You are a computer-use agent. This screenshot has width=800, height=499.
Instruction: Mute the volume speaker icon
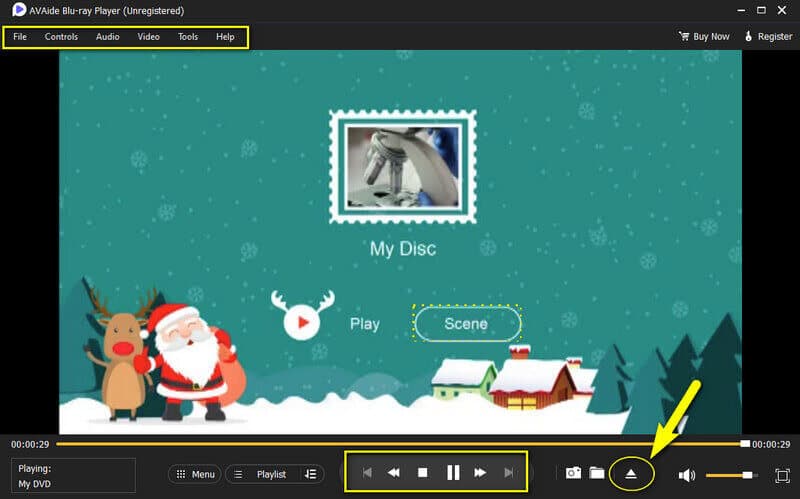click(x=687, y=475)
